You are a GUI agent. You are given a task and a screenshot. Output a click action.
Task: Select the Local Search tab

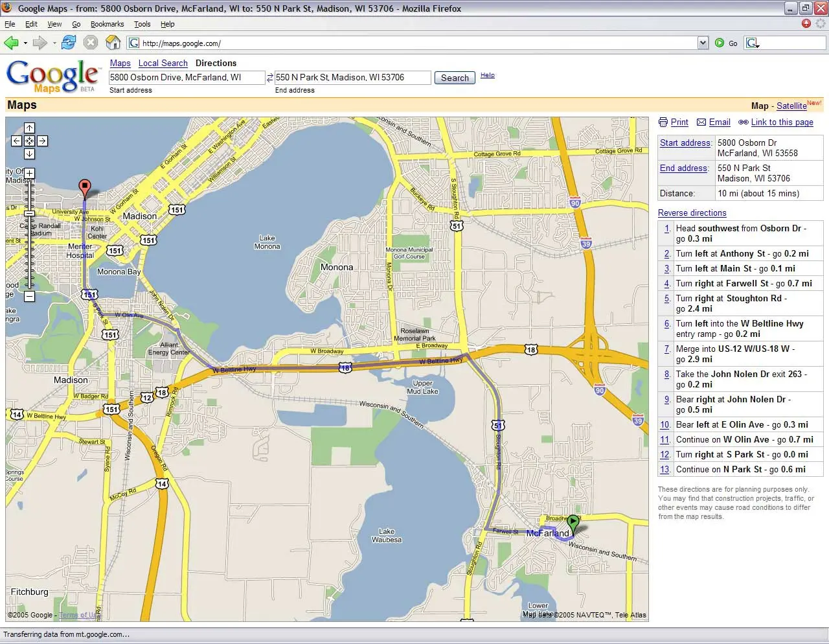pos(163,63)
